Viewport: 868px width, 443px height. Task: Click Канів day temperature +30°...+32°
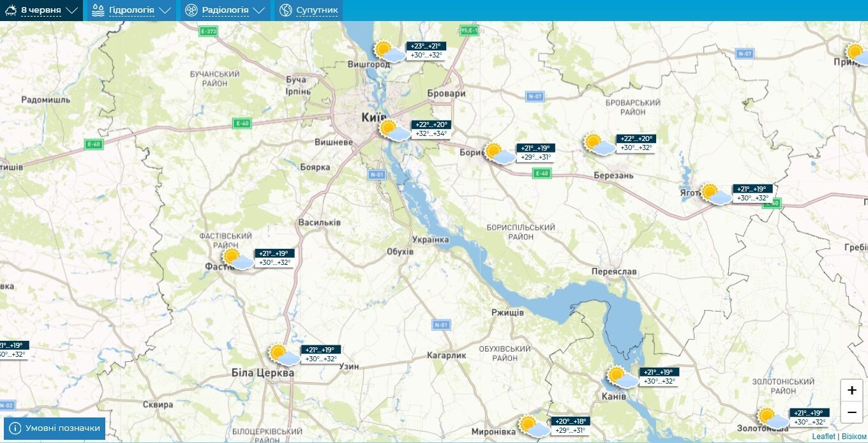coord(659,382)
